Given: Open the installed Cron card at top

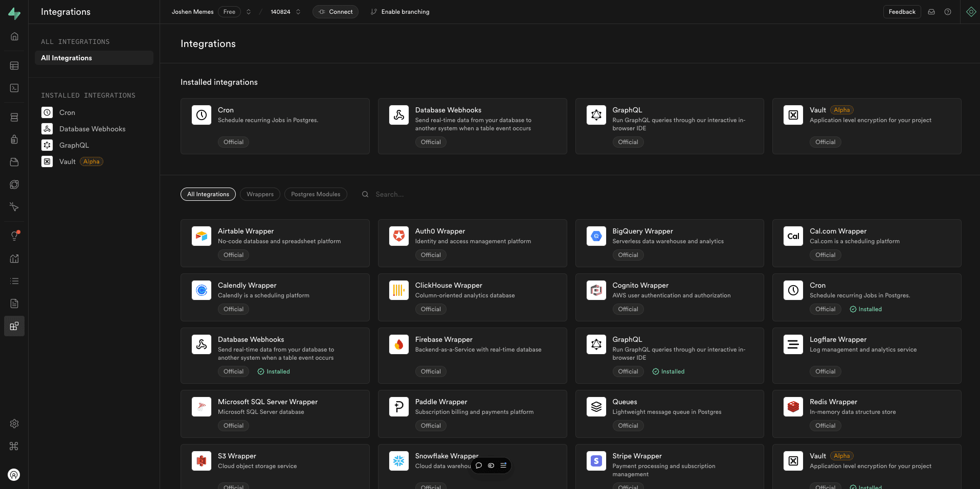Looking at the screenshot, I should tap(275, 126).
